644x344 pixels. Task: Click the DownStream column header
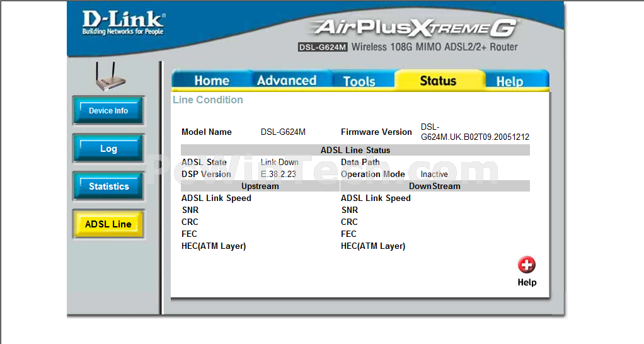(x=435, y=186)
